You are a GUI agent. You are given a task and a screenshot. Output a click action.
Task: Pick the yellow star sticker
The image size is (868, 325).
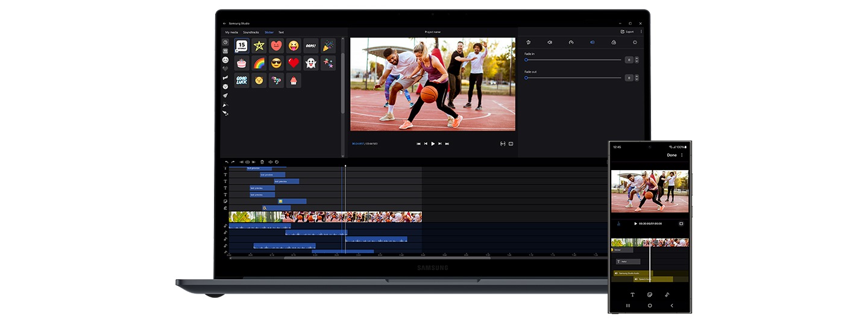[x=259, y=46]
